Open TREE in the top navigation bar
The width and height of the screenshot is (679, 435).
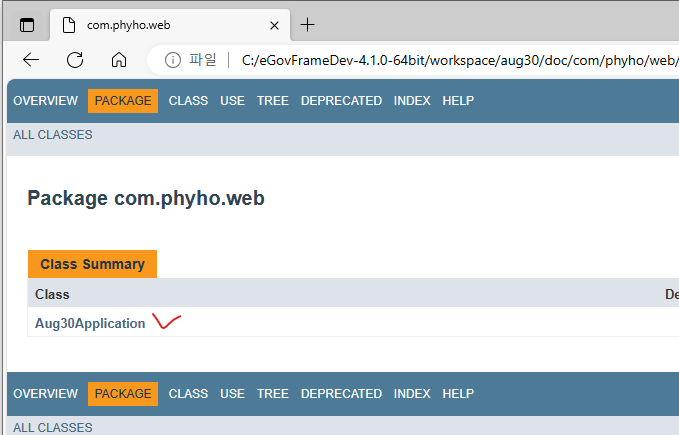(273, 101)
